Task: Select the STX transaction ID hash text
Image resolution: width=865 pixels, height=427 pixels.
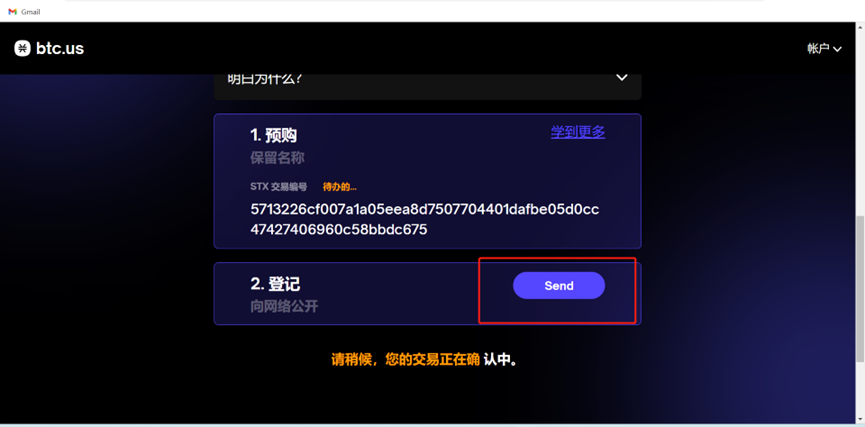Action: 425,220
